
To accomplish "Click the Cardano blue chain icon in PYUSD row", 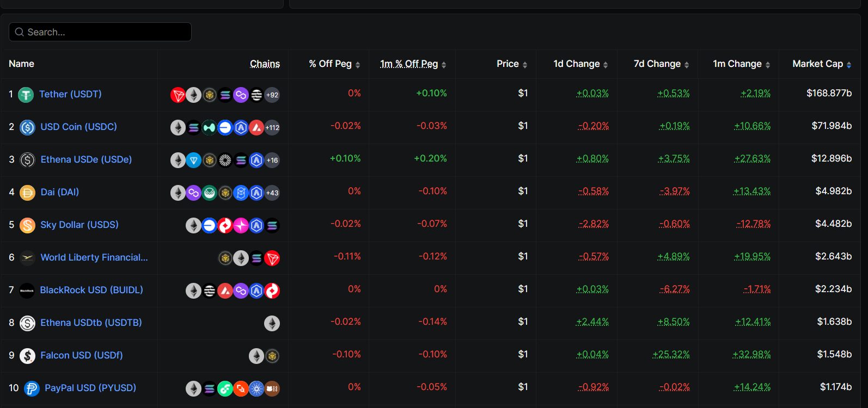I will pos(256,389).
